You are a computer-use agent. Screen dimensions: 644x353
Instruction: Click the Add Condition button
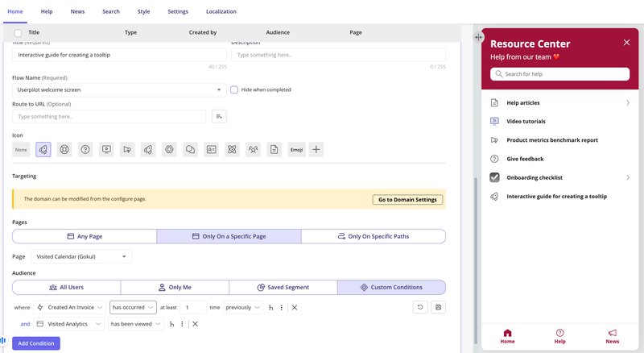coord(36,343)
